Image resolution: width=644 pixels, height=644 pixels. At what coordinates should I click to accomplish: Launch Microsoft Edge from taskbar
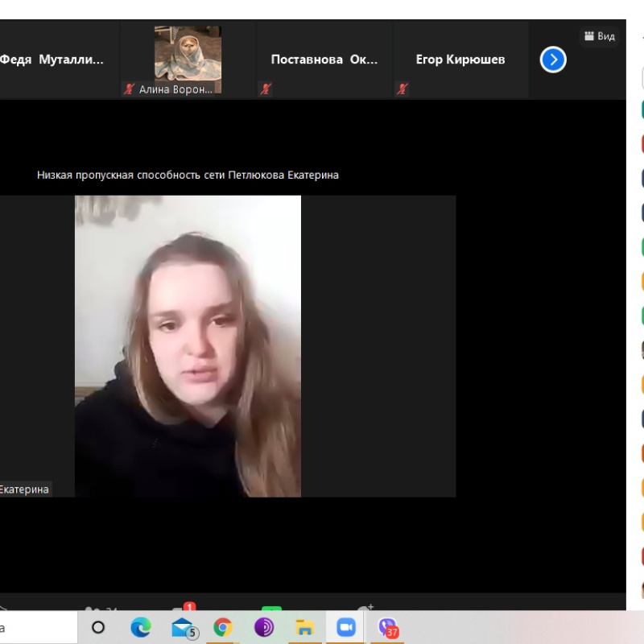point(140,627)
